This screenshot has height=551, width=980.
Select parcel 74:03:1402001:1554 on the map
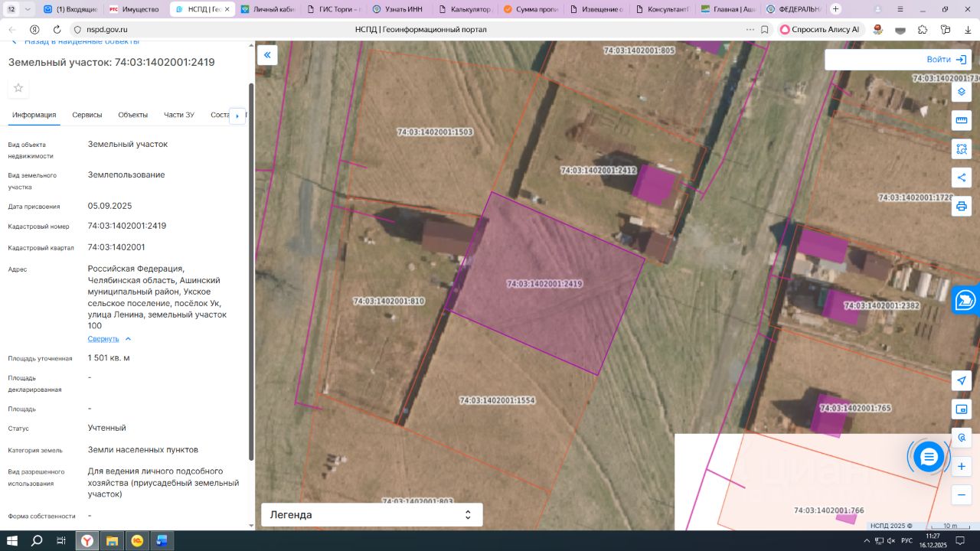click(497, 400)
